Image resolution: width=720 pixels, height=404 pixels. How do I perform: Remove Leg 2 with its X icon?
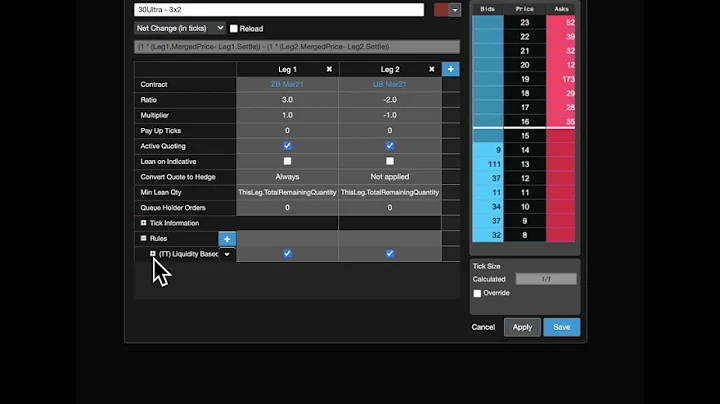(x=432, y=69)
